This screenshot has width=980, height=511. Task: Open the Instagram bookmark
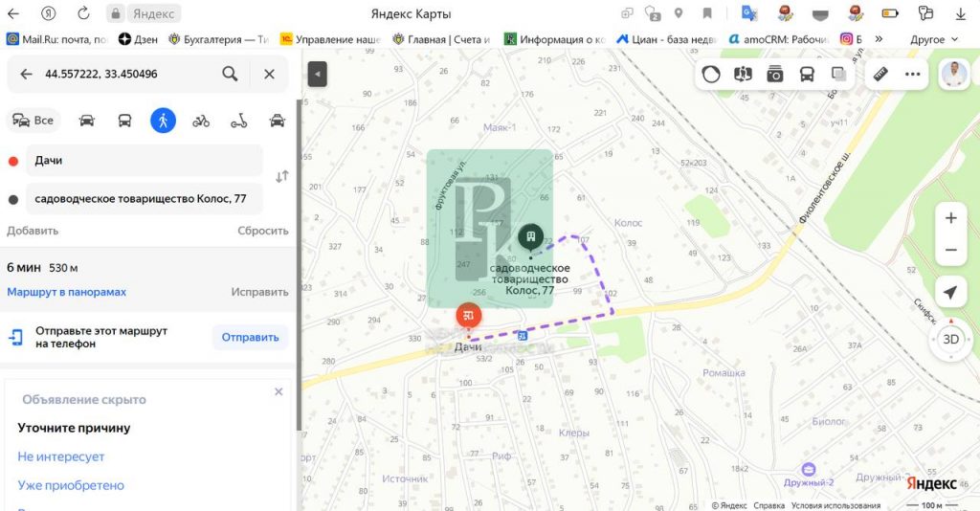coord(851,39)
